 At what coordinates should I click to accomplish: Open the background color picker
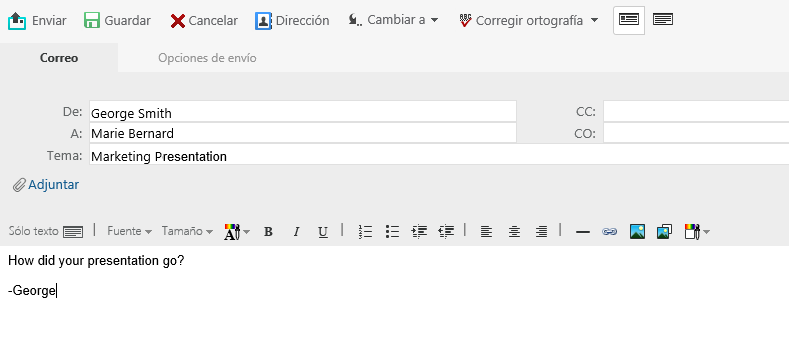(697, 232)
